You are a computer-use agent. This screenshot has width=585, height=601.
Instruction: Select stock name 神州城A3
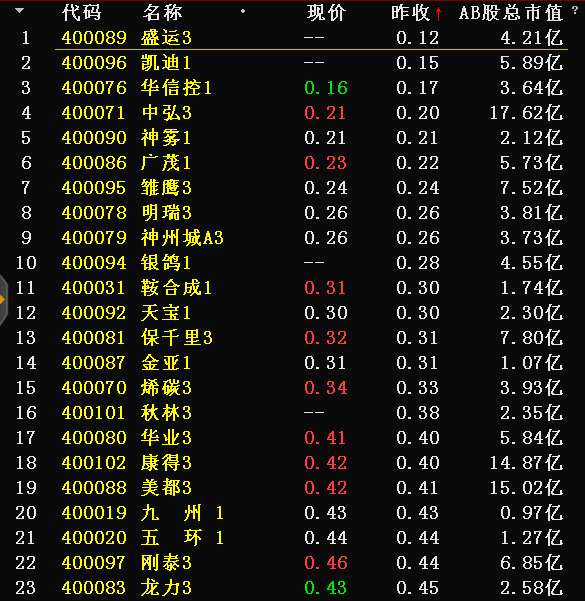182,238
